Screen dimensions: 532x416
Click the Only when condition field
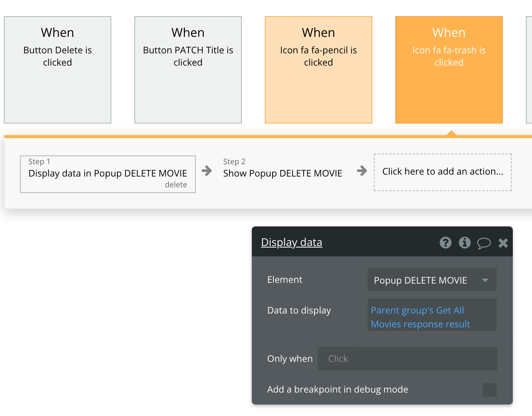[x=407, y=359]
